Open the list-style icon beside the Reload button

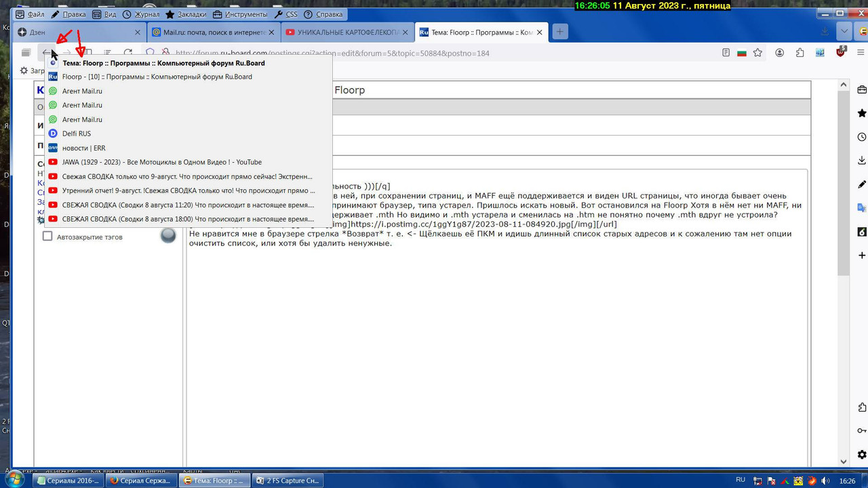tap(108, 52)
